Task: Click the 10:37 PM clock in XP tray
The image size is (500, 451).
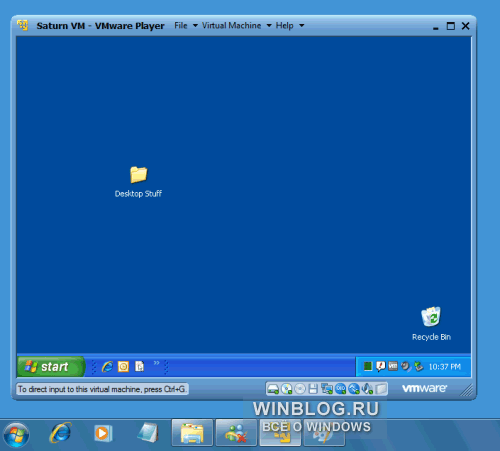Action: [x=445, y=367]
